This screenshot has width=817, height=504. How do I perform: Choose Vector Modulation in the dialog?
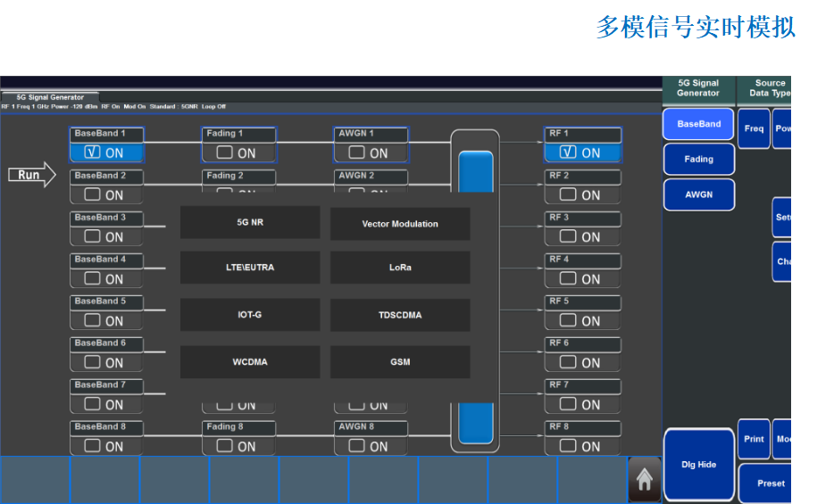[400, 223]
